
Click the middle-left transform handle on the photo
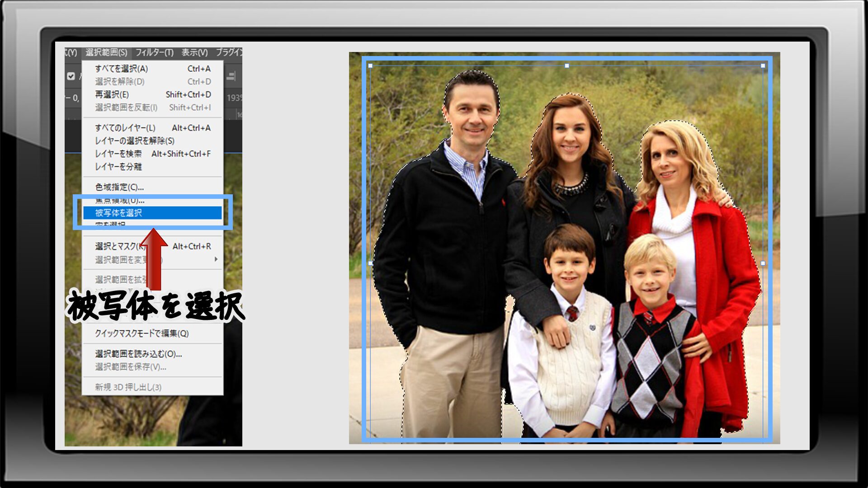pos(371,263)
